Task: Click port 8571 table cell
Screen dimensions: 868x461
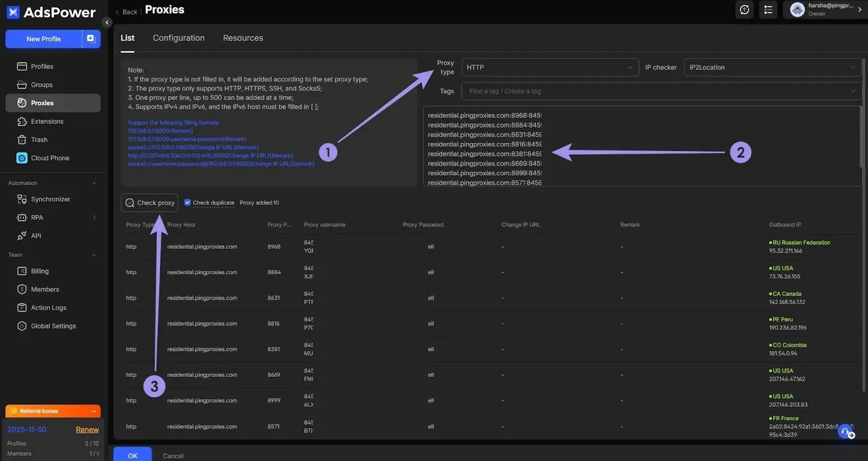Action: 273,426
